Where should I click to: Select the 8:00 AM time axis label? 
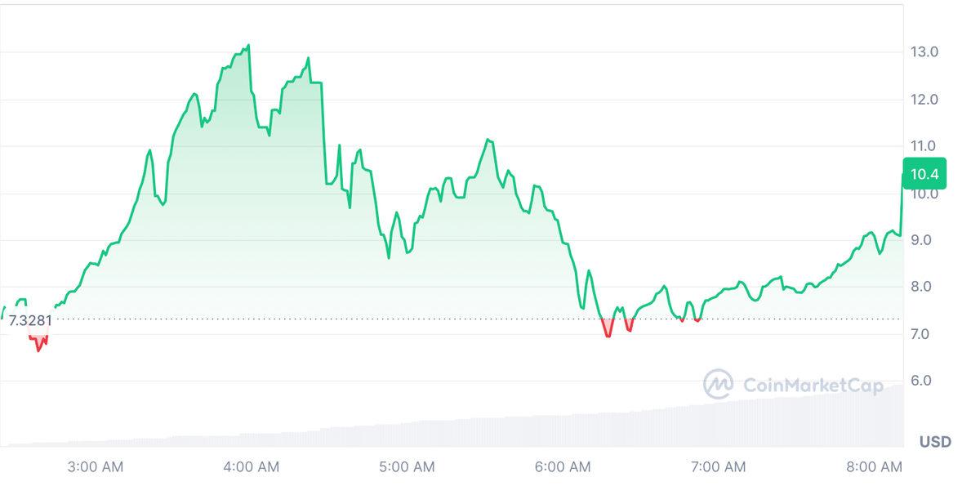click(875, 467)
